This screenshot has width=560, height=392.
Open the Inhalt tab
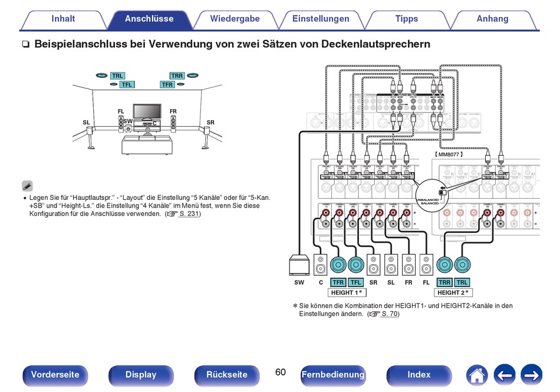click(x=63, y=19)
